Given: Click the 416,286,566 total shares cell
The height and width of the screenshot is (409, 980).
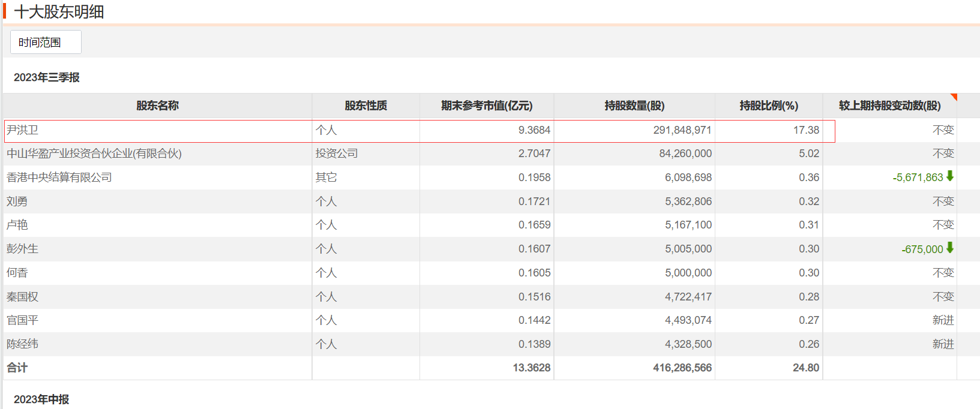Looking at the screenshot, I should [682, 368].
